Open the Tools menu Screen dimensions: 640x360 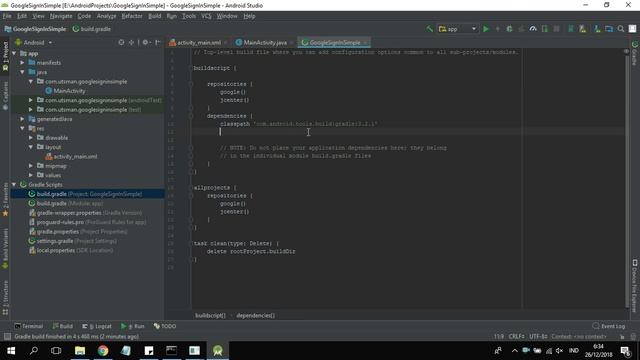189,16
